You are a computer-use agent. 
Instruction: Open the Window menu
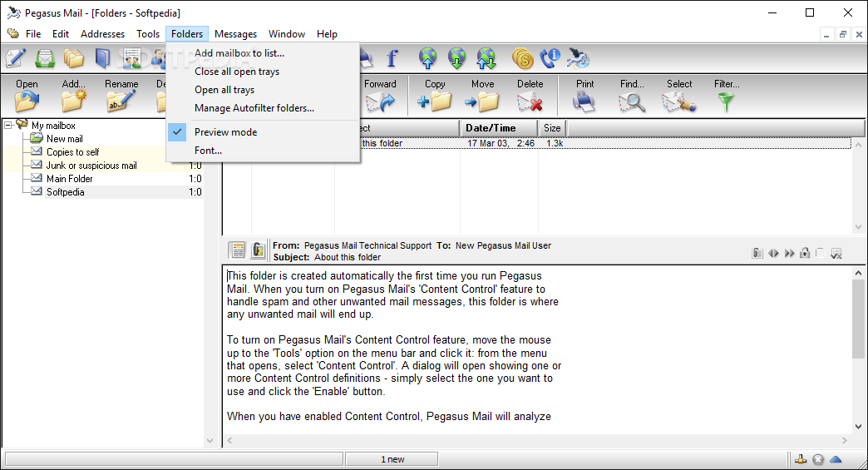[286, 34]
